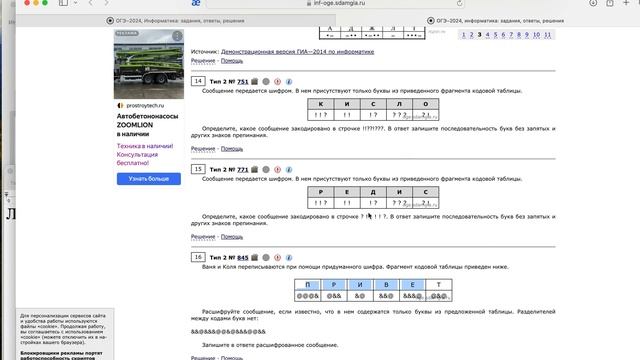The width and height of the screenshot is (640, 360).
Task: Open the Safari share button
Action: click(610, 3)
